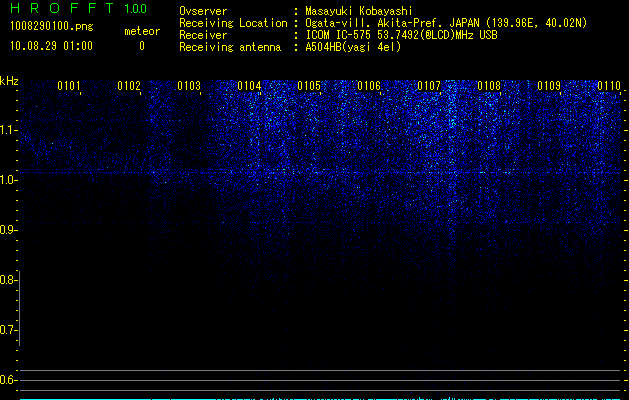Screen dimensions: 629x400
Task: Click the 0.7 kHz axis label
Action: [8, 330]
